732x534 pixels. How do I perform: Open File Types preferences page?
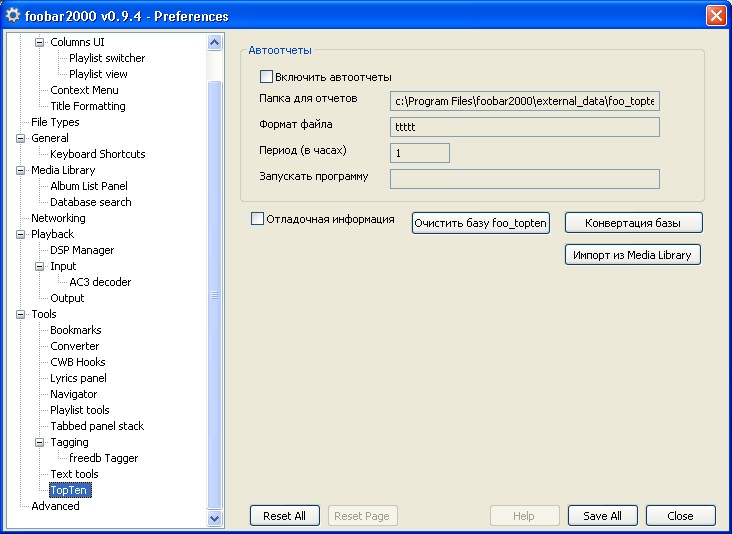click(55, 122)
